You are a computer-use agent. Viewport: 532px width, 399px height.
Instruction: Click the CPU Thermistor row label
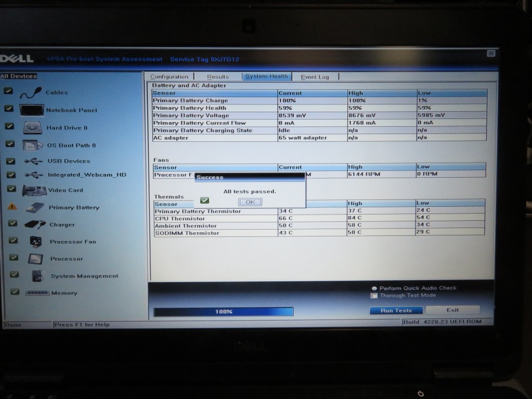pos(180,219)
